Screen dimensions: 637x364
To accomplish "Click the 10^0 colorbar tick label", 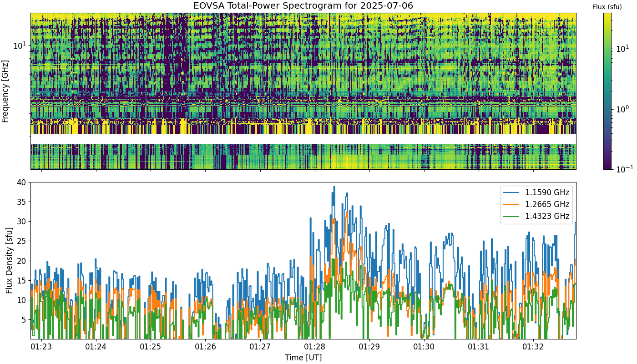I will click(x=622, y=109).
